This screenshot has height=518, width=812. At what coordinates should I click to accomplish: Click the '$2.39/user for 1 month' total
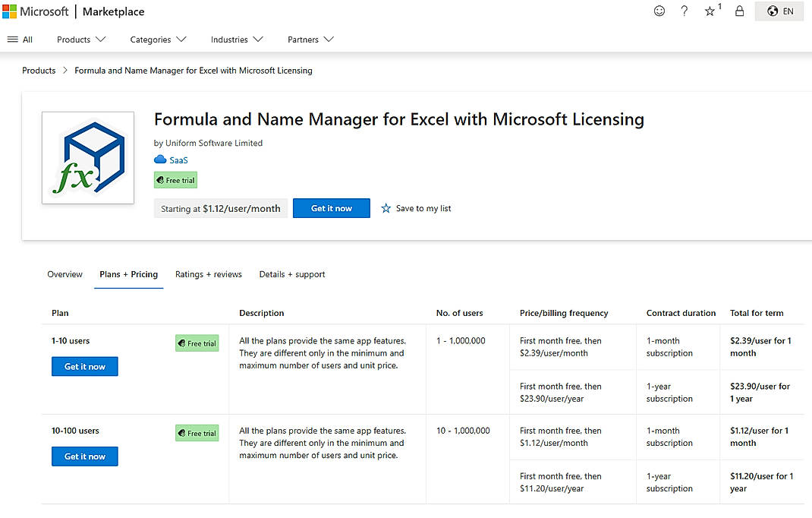click(760, 347)
